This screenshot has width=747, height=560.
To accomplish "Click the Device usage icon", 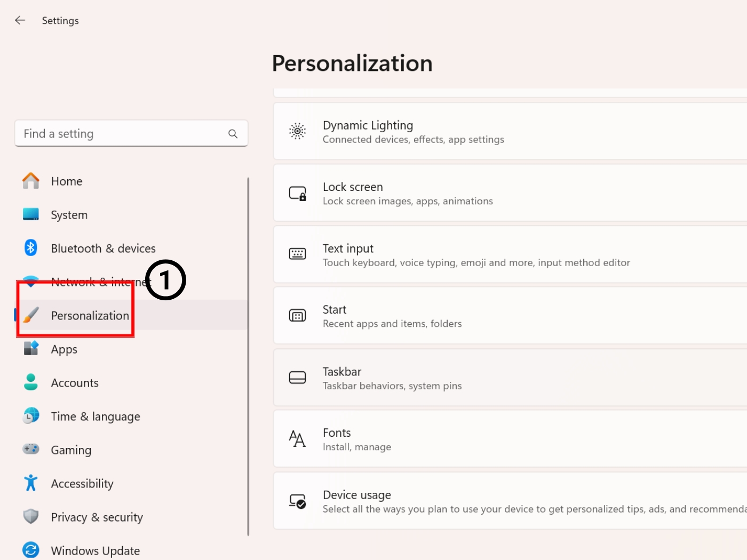I will (297, 501).
